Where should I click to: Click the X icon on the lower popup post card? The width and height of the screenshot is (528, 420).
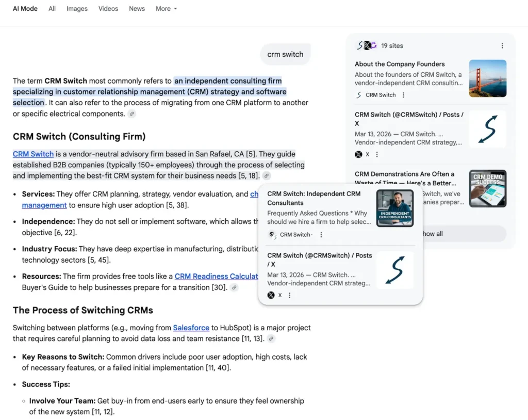pos(271,295)
